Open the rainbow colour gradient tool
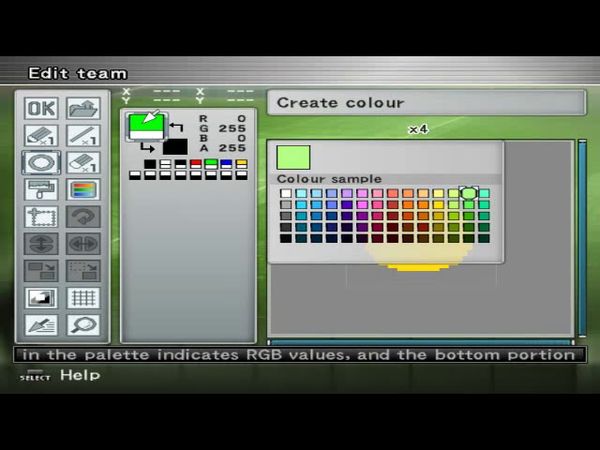The width and height of the screenshot is (600, 450). click(83, 189)
